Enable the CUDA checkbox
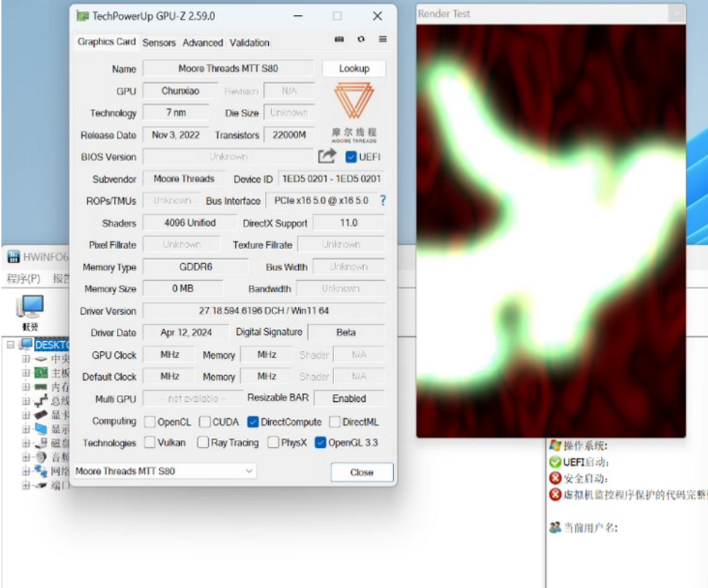Image resolution: width=708 pixels, height=588 pixels. [x=205, y=422]
